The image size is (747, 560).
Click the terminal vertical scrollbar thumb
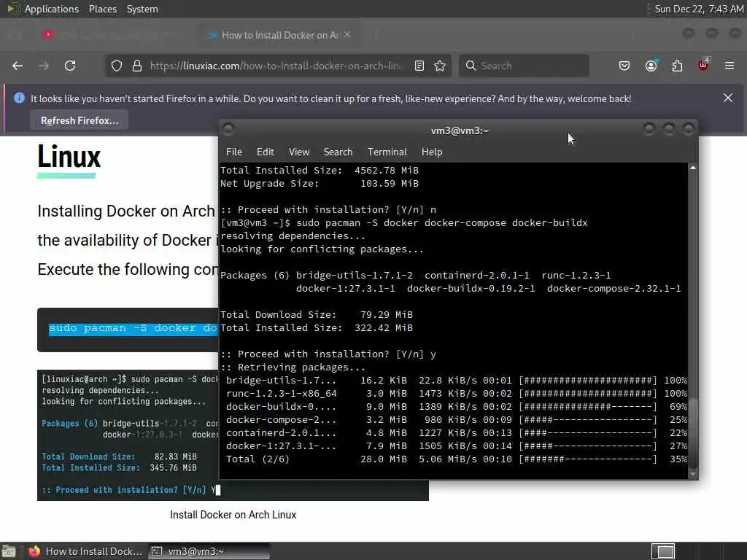[693, 433]
